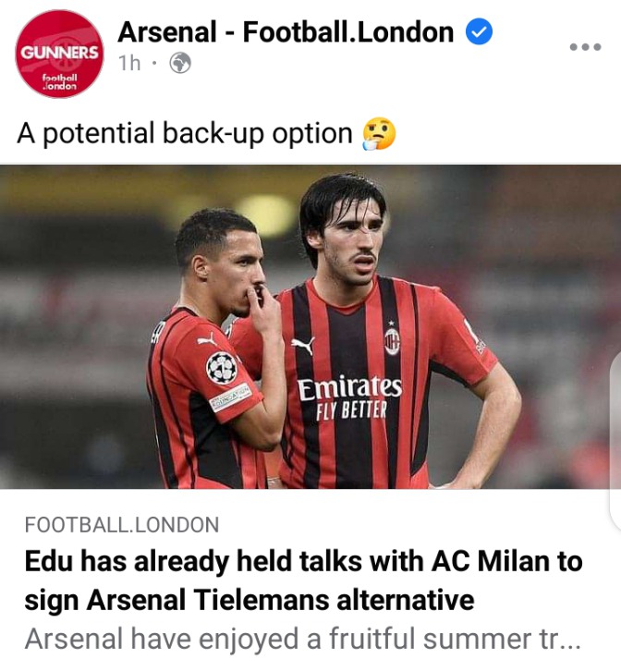Open the AC Milan players article image
The height and width of the screenshot is (672, 621).
[x=310, y=326]
